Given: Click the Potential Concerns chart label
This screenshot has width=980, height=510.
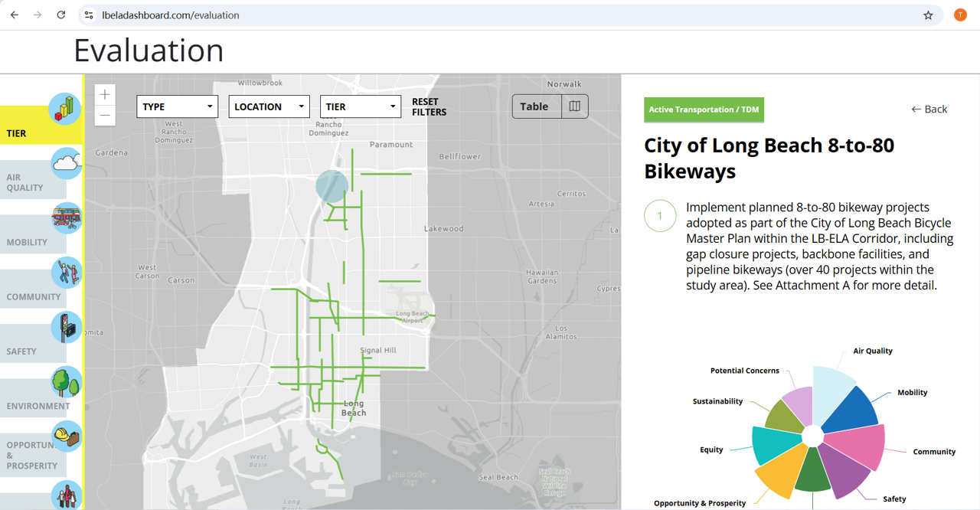Looking at the screenshot, I should 744,371.
